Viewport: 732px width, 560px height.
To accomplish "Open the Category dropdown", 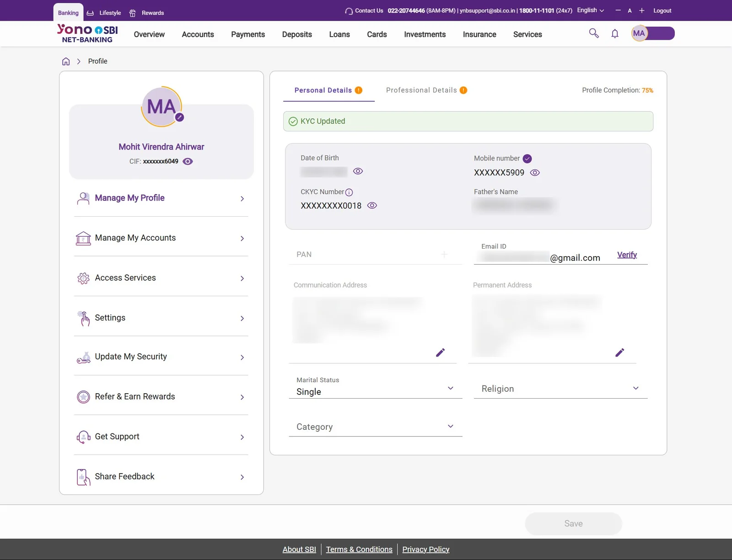I will point(376,427).
